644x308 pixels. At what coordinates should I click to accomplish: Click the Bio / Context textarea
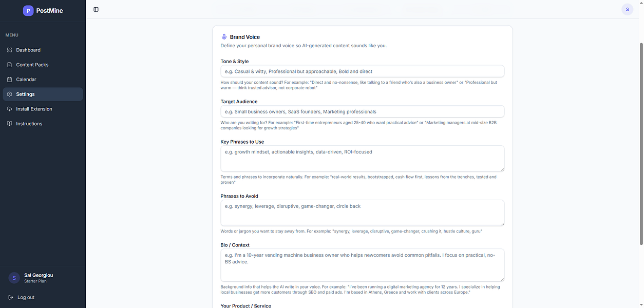[x=362, y=265]
